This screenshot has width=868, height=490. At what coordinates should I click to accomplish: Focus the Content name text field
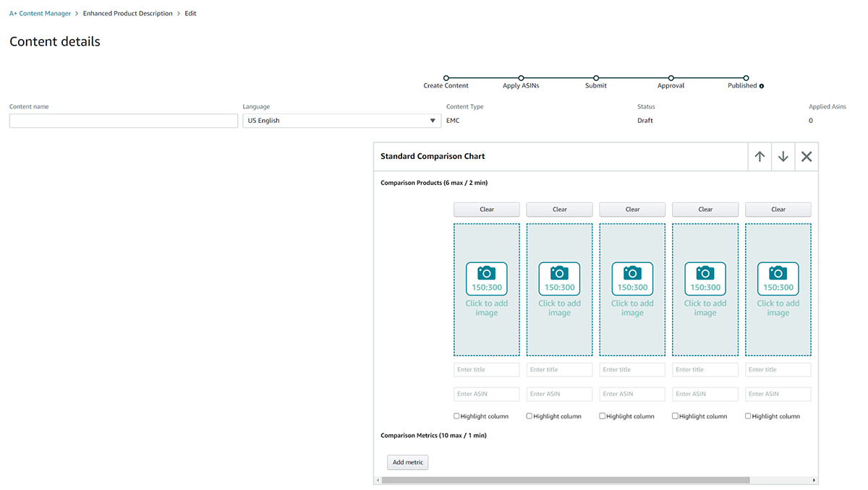[x=123, y=121]
